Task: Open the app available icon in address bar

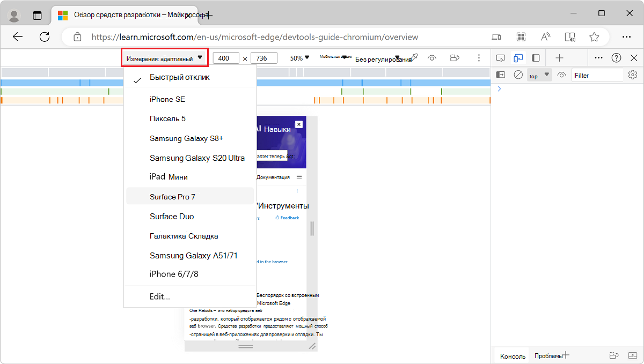Action: [496, 37]
